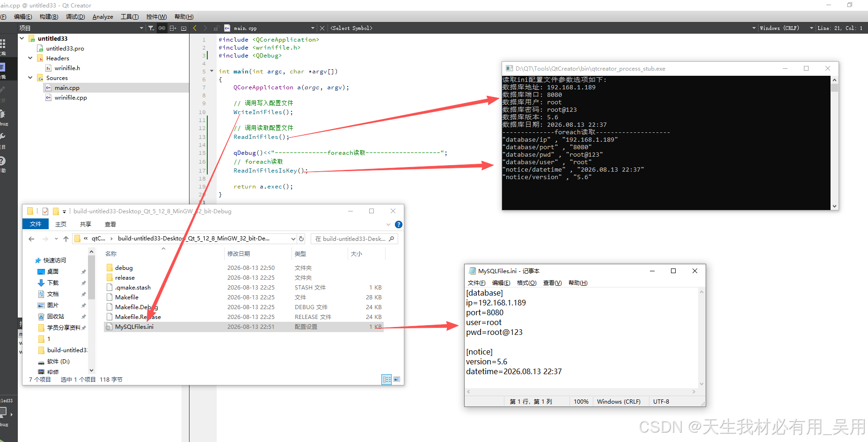Click the split panel icon in project header
868x442 pixels.
click(x=173, y=28)
